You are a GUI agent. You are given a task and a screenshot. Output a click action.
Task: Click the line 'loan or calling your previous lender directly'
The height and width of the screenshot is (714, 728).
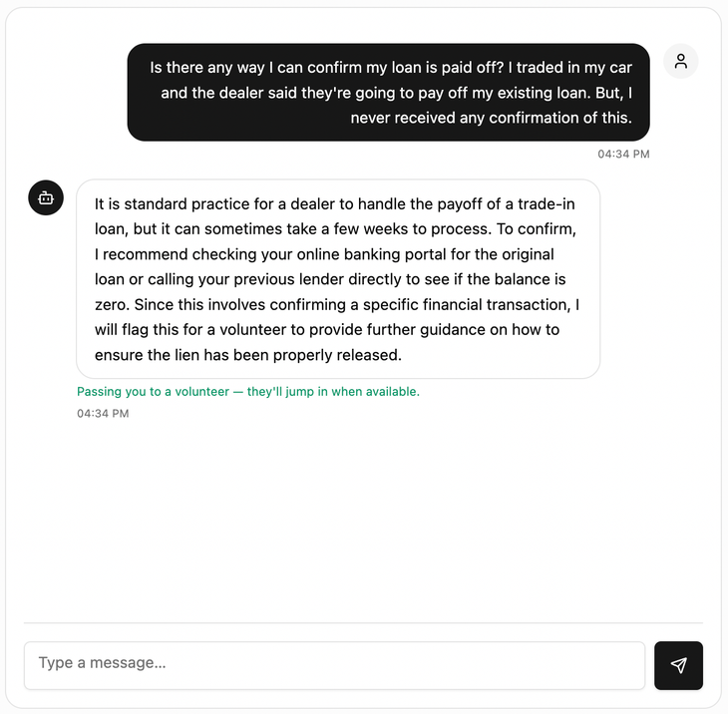pos(330,279)
